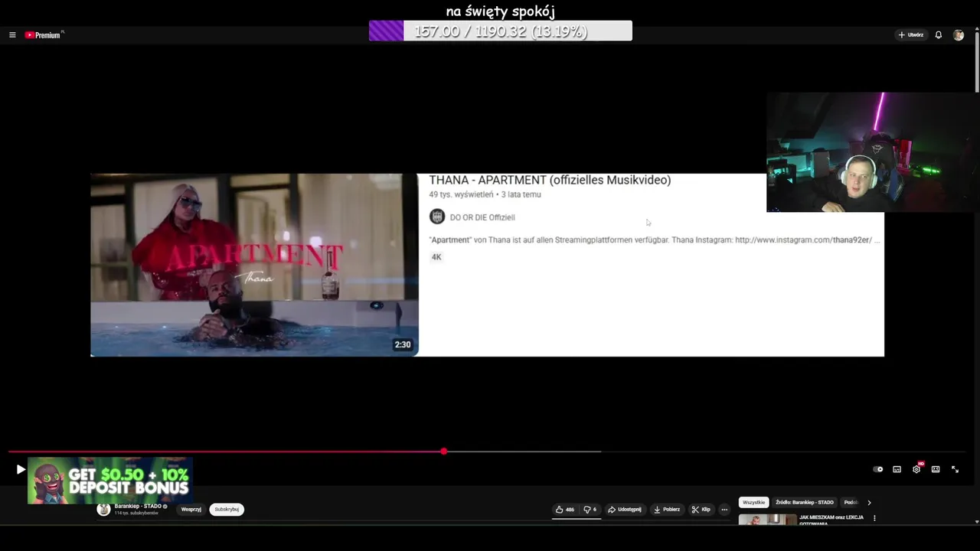Click the '114 tys. subskrybentów' text

136,514
